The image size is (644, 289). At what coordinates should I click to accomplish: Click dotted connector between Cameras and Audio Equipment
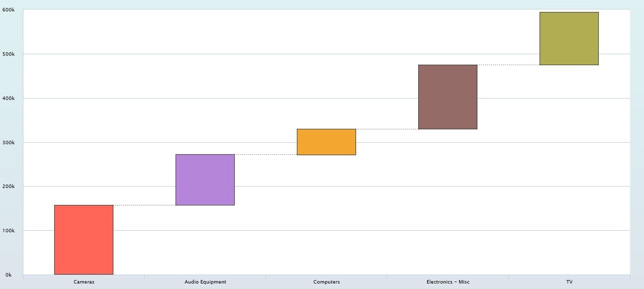144,205
